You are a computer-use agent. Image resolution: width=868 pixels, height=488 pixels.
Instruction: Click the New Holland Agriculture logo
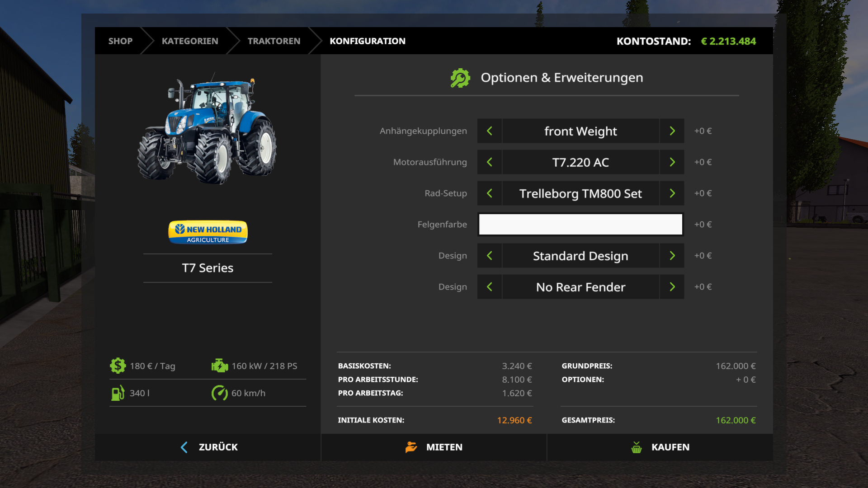click(208, 232)
